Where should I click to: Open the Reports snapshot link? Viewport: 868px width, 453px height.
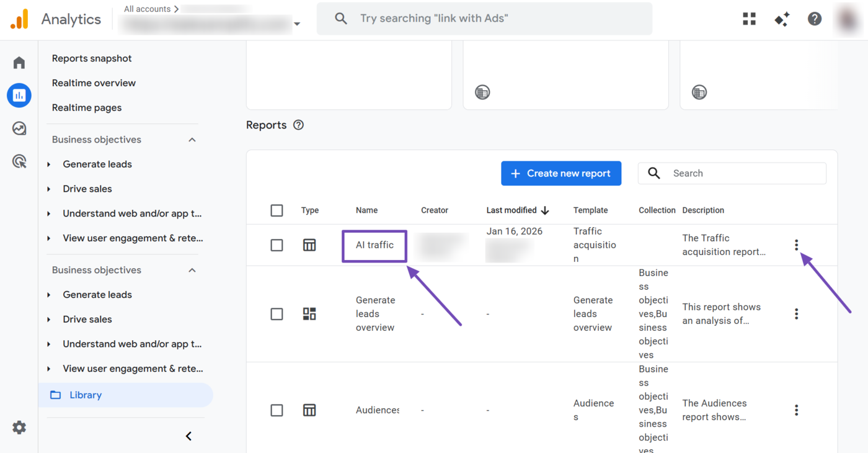point(91,58)
